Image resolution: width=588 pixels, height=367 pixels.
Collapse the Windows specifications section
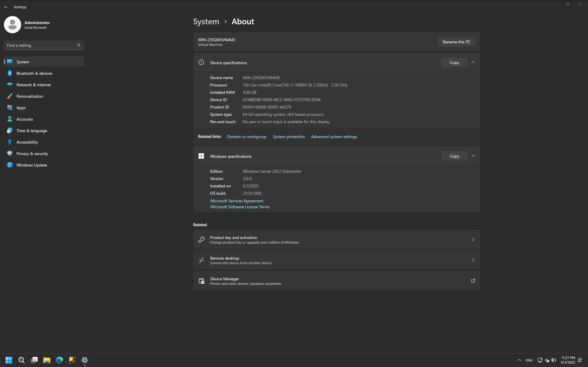click(x=473, y=156)
